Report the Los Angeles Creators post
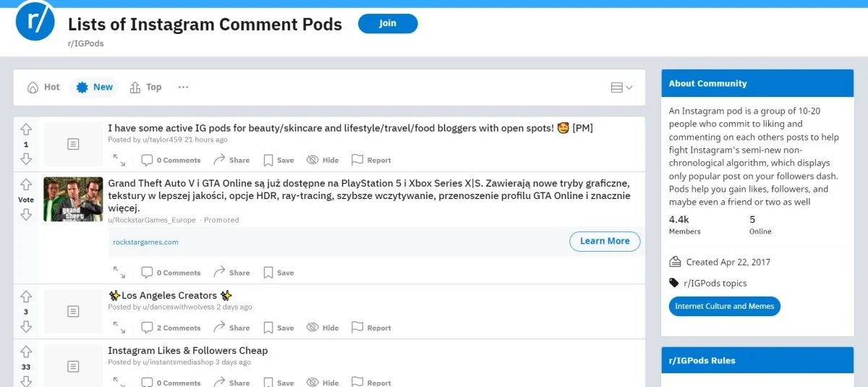 371,328
